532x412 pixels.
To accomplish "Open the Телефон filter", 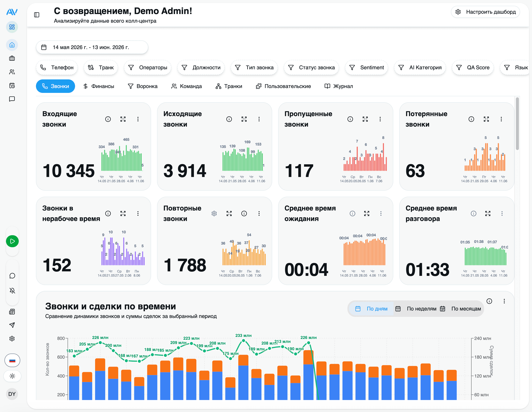I will (x=57, y=67).
